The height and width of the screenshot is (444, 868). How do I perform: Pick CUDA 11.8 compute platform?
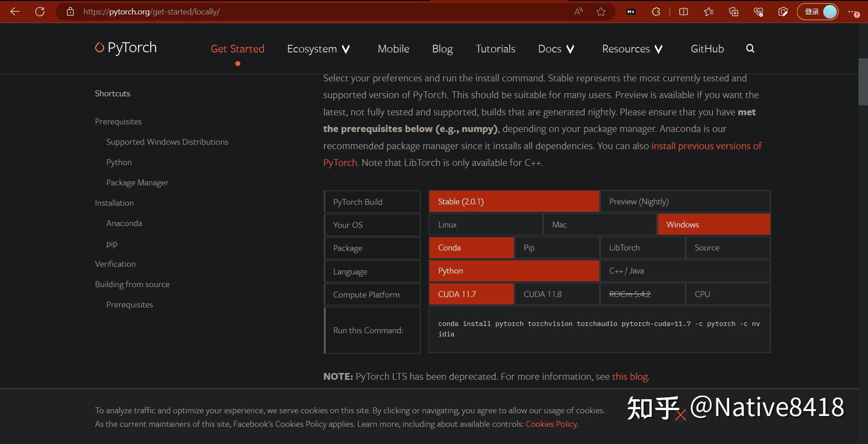point(557,294)
